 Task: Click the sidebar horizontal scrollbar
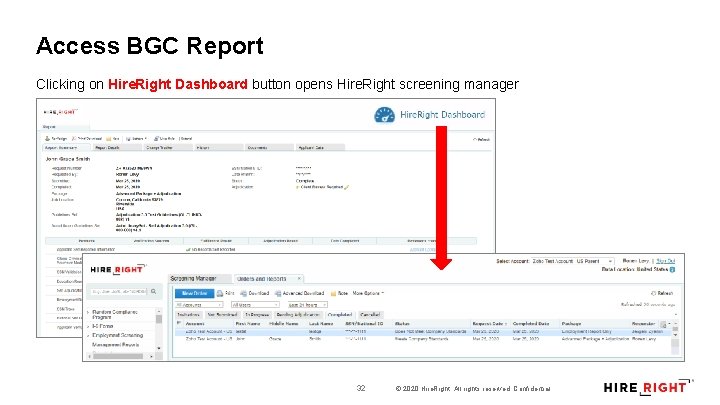pyautogui.click(x=121, y=356)
